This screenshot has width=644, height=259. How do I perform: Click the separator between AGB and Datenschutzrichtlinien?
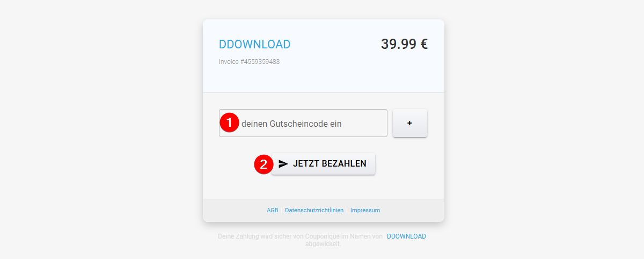click(282, 210)
